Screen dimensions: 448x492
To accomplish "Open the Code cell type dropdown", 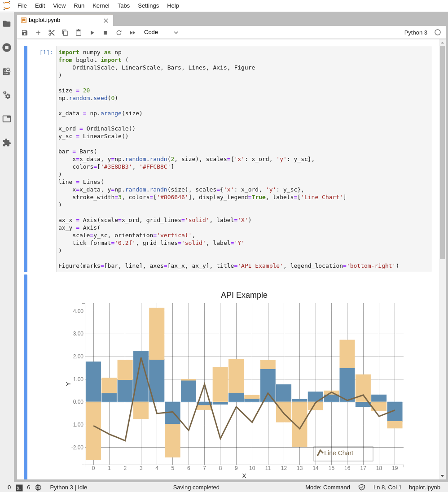I will pyautogui.click(x=161, y=32).
